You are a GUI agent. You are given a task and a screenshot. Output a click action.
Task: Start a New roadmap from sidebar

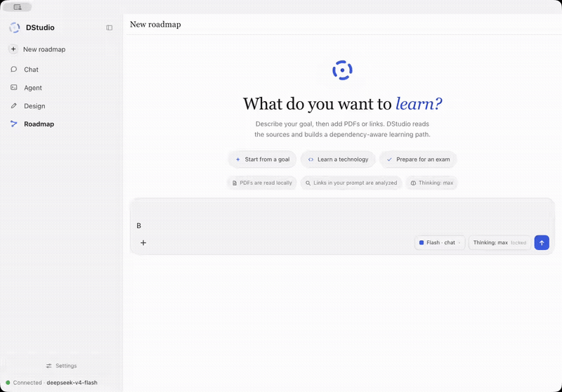[44, 49]
